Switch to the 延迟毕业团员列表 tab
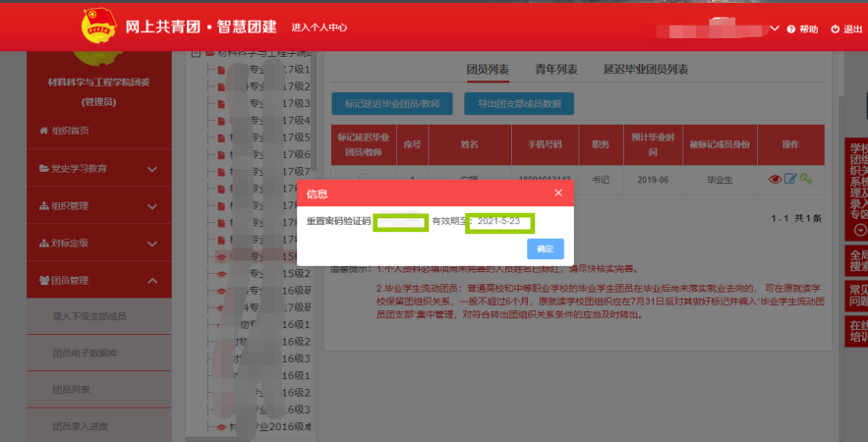This screenshot has width=868, height=442. click(646, 70)
